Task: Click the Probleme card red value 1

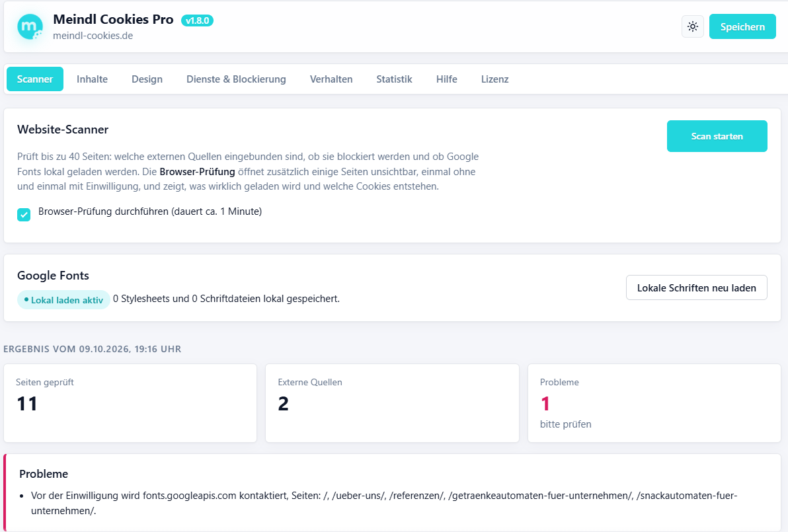Action: [545, 404]
